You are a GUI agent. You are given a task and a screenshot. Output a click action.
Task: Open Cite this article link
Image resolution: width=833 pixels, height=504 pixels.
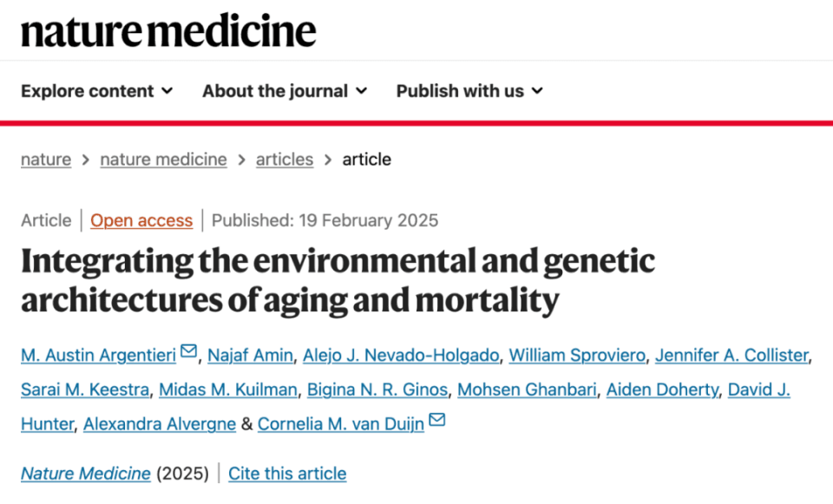click(287, 473)
